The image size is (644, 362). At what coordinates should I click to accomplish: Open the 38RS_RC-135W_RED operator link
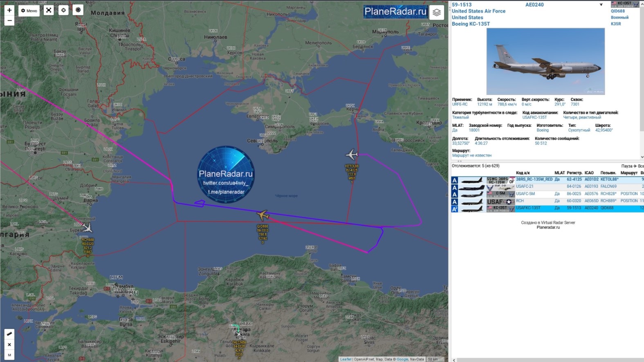click(534, 179)
